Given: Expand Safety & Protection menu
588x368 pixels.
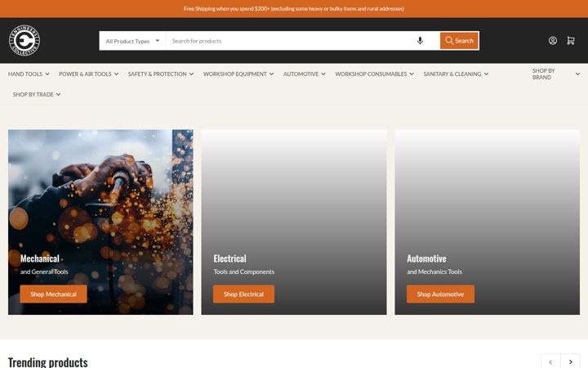Looking at the screenshot, I should (161, 74).
